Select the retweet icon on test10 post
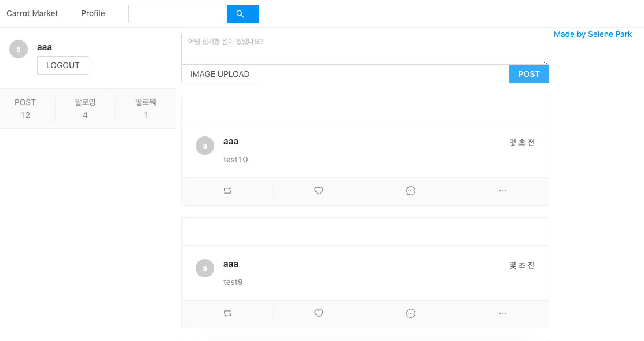The image size is (644, 341). tap(227, 191)
